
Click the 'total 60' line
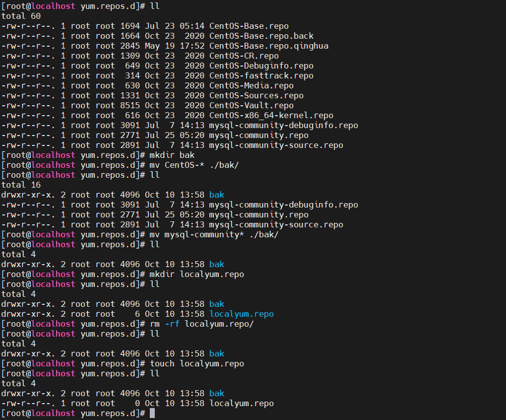coord(21,16)
